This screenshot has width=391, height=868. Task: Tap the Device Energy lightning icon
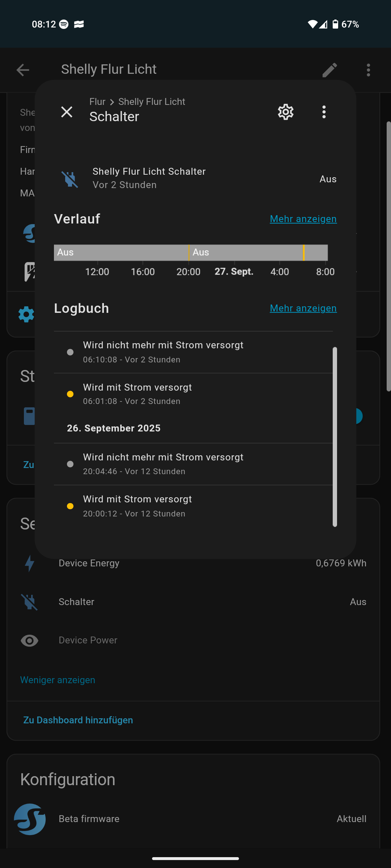tap(30, 563)
